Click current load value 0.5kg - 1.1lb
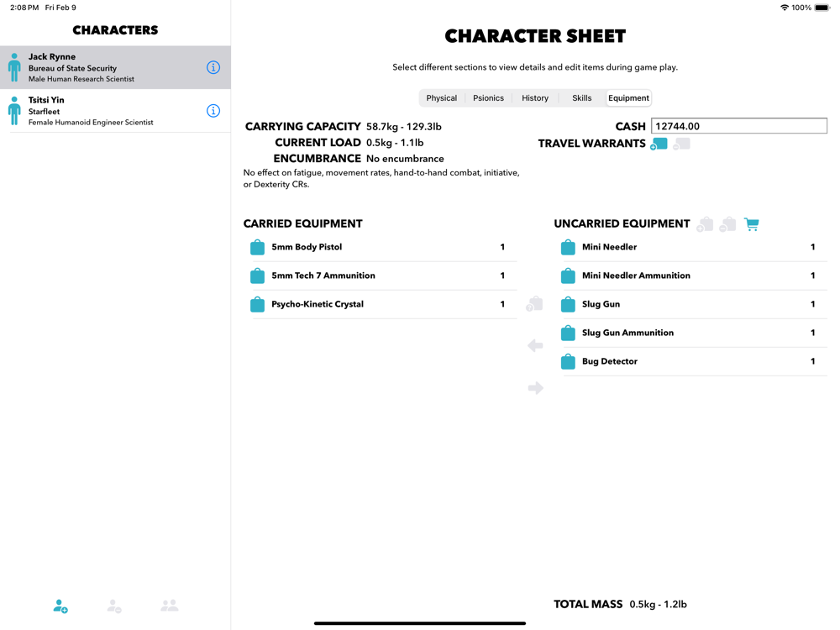The image size is (840, 630). point(395,143)
